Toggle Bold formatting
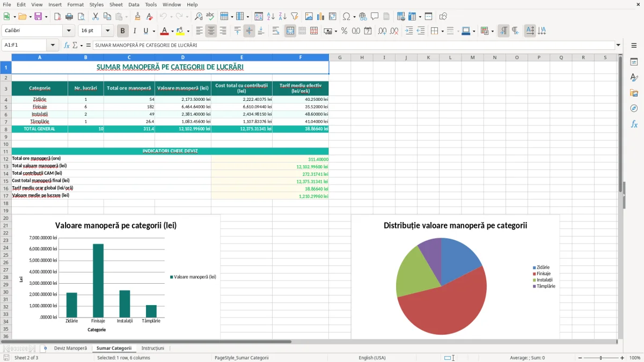The image size is (644, 362). click(123, 31)
